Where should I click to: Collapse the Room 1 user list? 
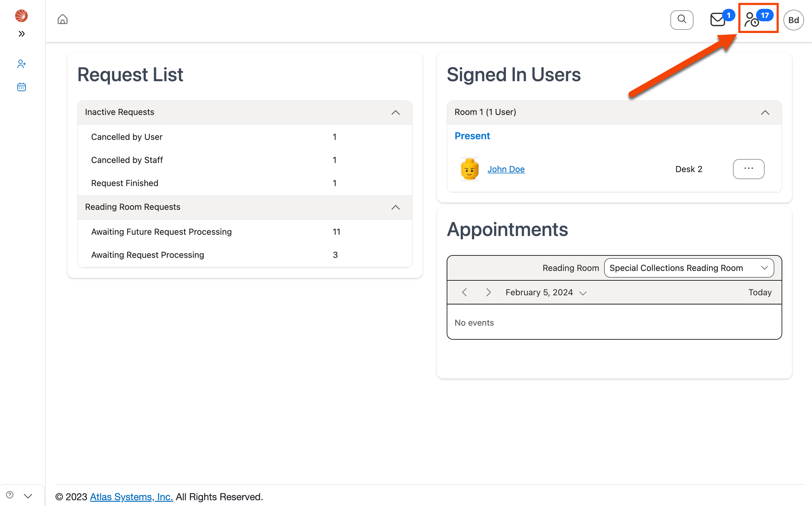[x=765, y=113]
